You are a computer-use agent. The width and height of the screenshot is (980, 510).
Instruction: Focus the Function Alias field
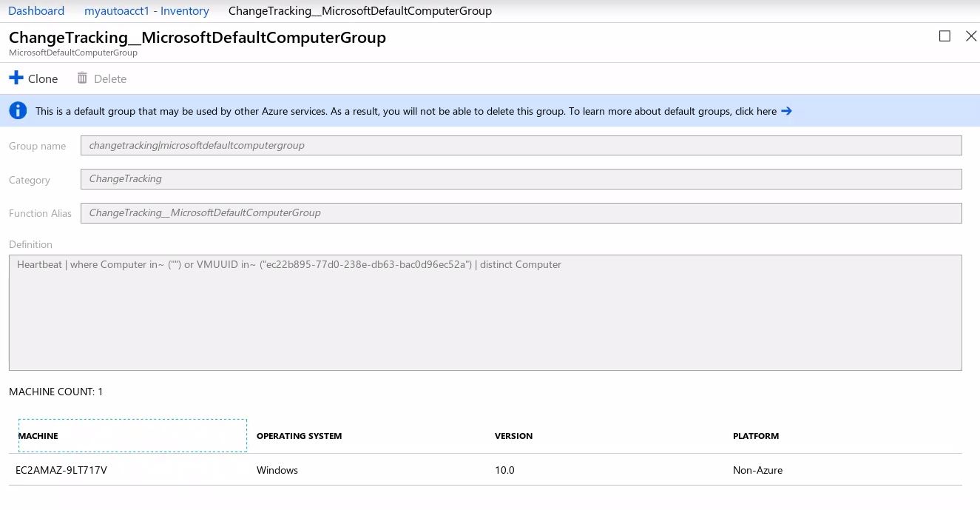click(521, 213)
